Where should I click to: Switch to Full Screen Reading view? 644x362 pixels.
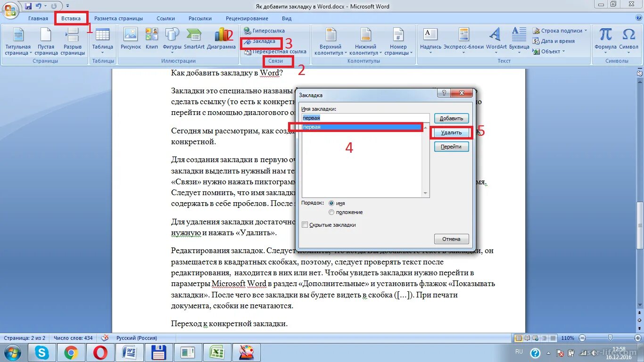(528, 338)
